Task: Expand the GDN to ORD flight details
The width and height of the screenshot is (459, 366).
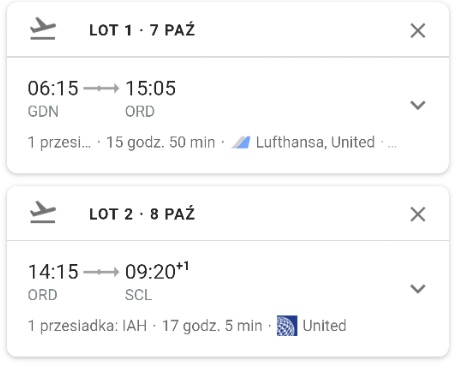Action: click(418, 105)
